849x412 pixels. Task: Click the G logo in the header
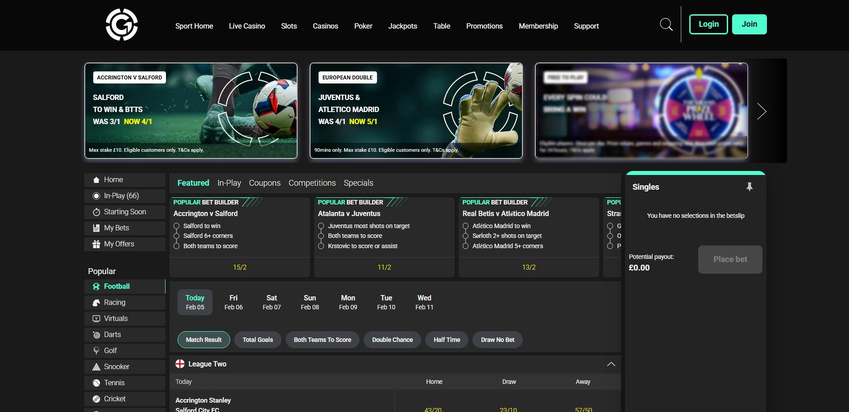(x=122, y=24)
